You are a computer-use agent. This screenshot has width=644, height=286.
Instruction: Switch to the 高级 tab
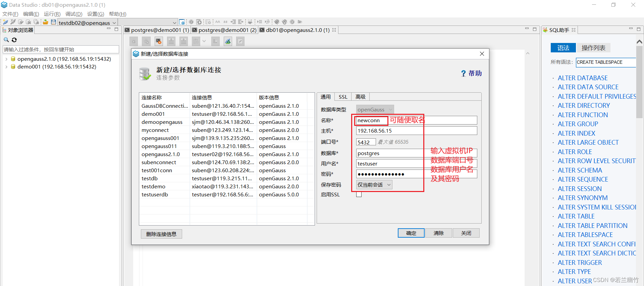point(361,97)
